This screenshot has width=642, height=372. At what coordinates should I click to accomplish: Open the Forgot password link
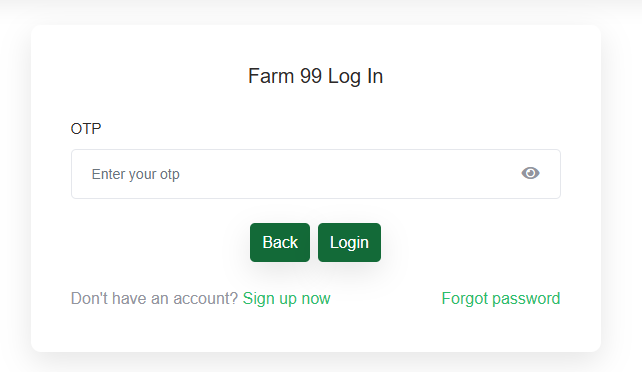click(x=501, y=299)
